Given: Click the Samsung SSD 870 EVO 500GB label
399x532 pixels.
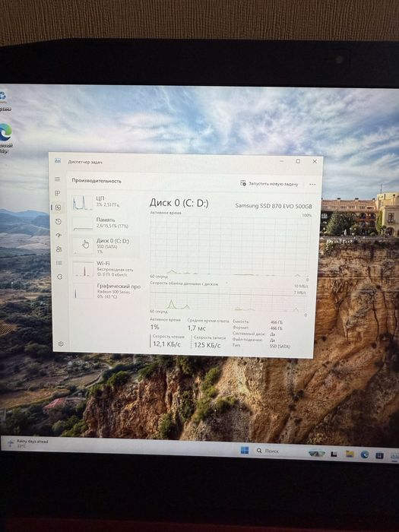Looking at the screenshot, I should pyautogui.click(x=274, y=206).
